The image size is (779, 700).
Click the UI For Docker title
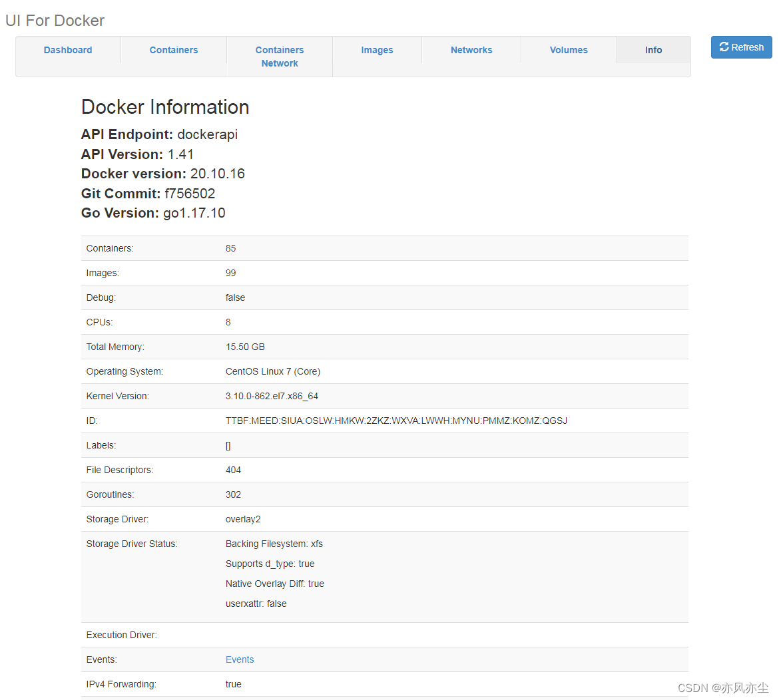point(55,21)
